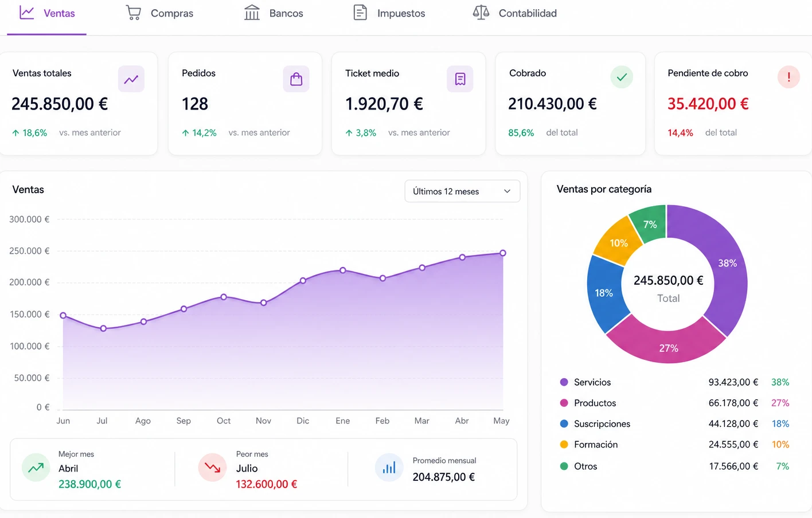Click the Ene data point on sales chart
The image size is (812, 518).
(x=343, y=270)
